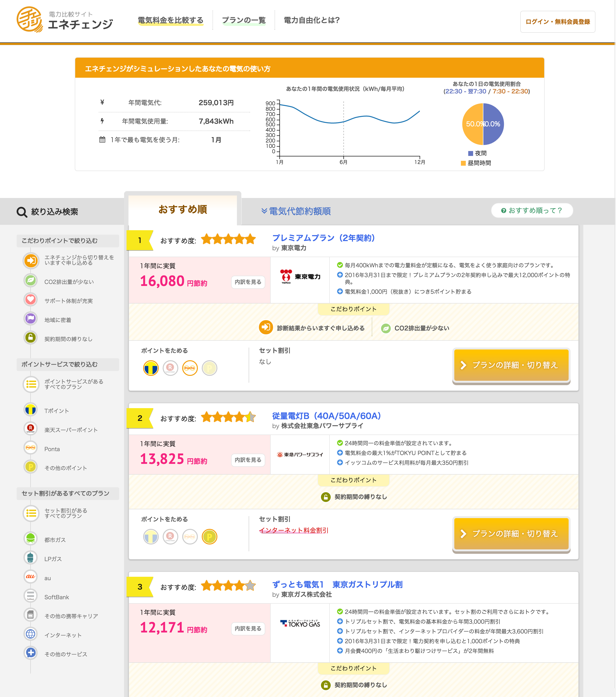This screenshot has width=616, height=697.
Task: Open the ずっとも電気1 東京ガストリプル割 link
Action: point(337,585)
